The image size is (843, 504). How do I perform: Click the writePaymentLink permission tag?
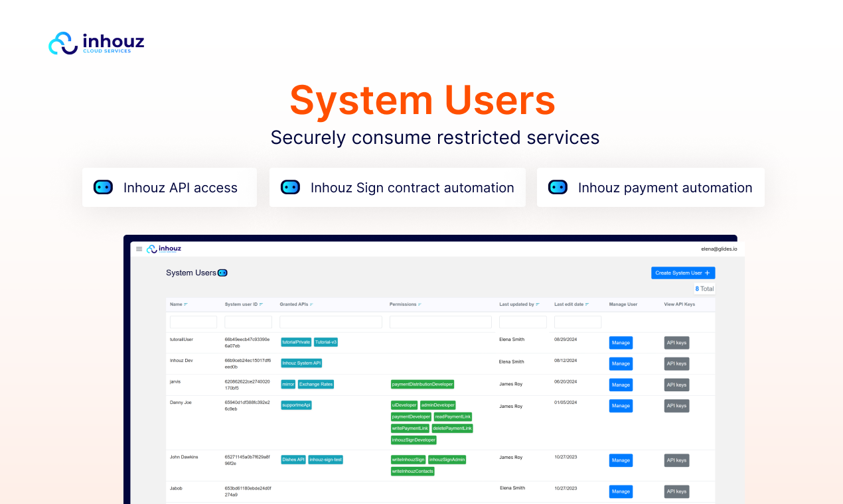tap(410, 428)
